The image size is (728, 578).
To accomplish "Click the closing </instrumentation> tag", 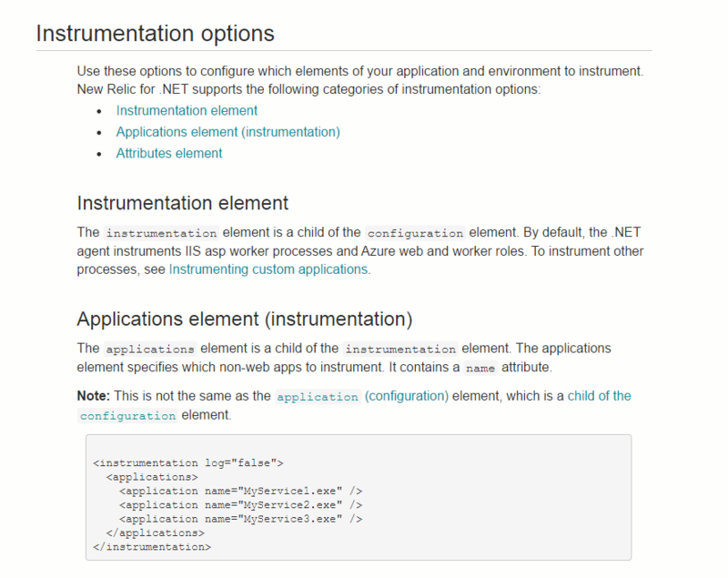I will [x=152, y=547].
